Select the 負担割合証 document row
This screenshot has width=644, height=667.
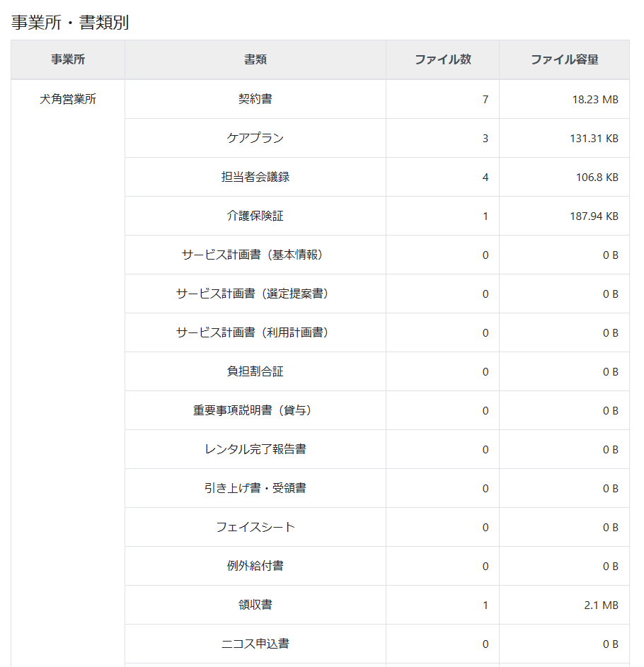(255, 371)
